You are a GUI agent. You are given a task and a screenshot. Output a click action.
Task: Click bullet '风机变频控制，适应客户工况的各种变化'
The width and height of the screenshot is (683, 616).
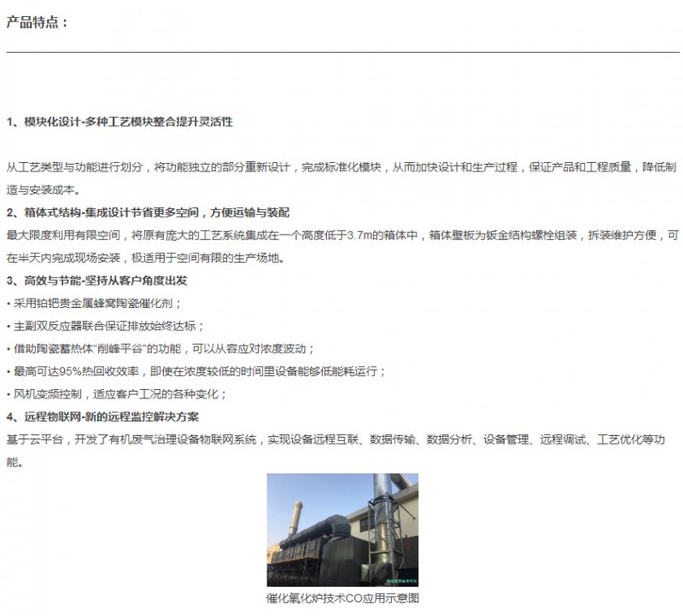click(117, 393)
